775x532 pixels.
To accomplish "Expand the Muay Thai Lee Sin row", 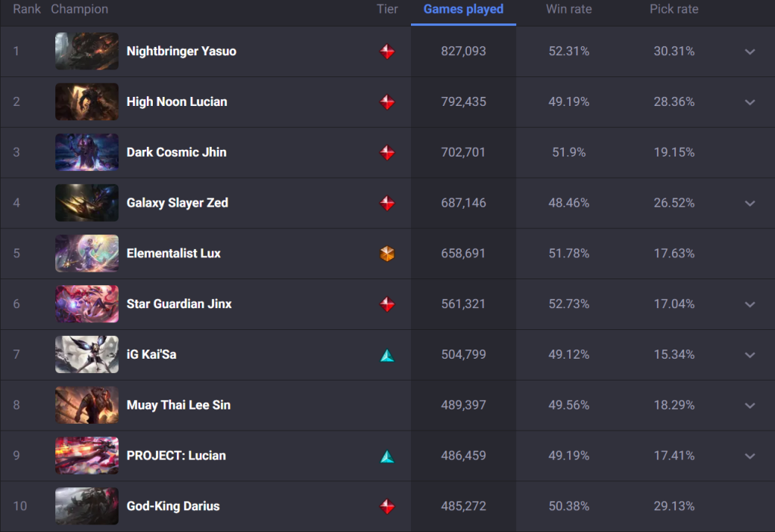I will [x=750, y=406].
